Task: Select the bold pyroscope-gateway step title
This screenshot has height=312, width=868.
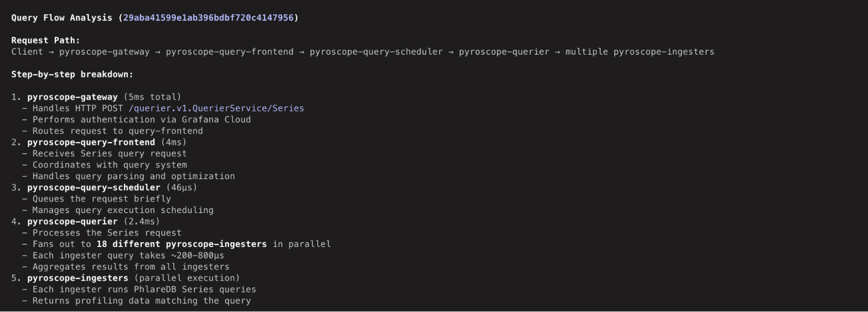Action: coord(72,97)
